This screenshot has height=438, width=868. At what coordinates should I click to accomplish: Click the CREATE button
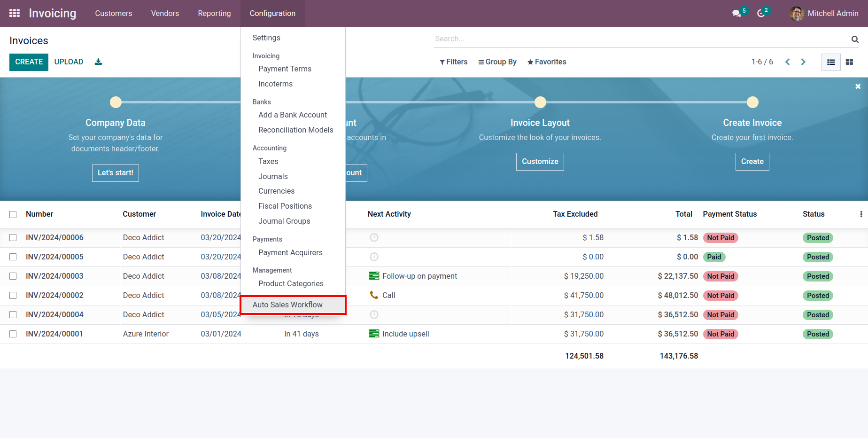point(29,62)
